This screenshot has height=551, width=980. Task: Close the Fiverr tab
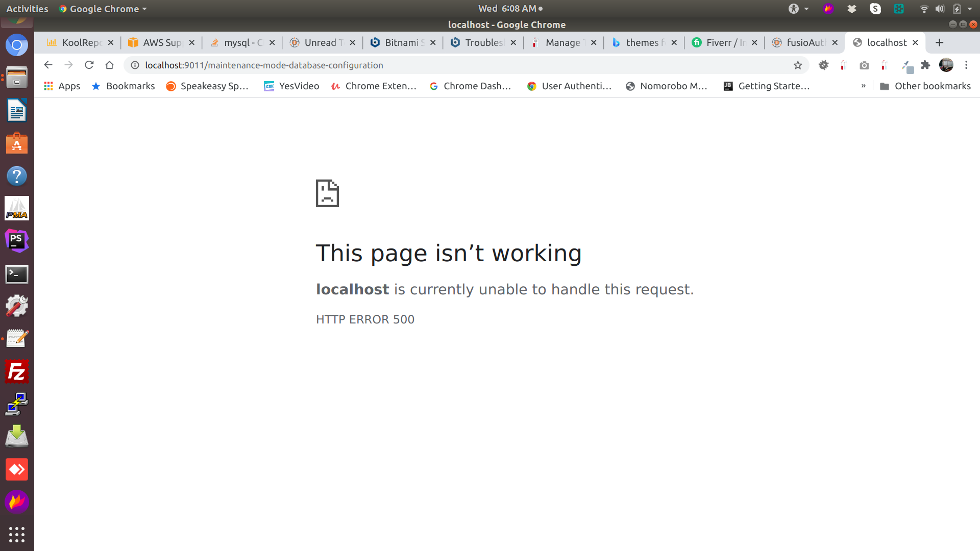(754, 42)
